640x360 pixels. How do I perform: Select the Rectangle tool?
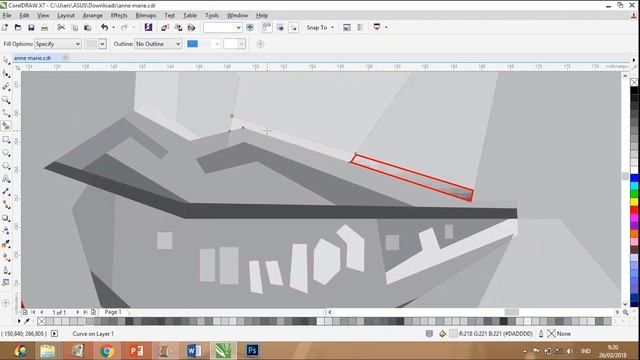click(6, 140)
